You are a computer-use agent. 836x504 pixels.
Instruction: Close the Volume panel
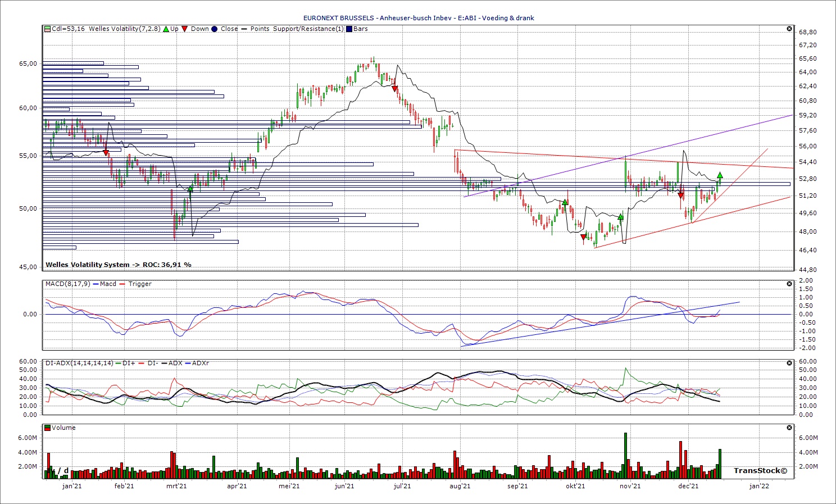(x=789, y=428)
